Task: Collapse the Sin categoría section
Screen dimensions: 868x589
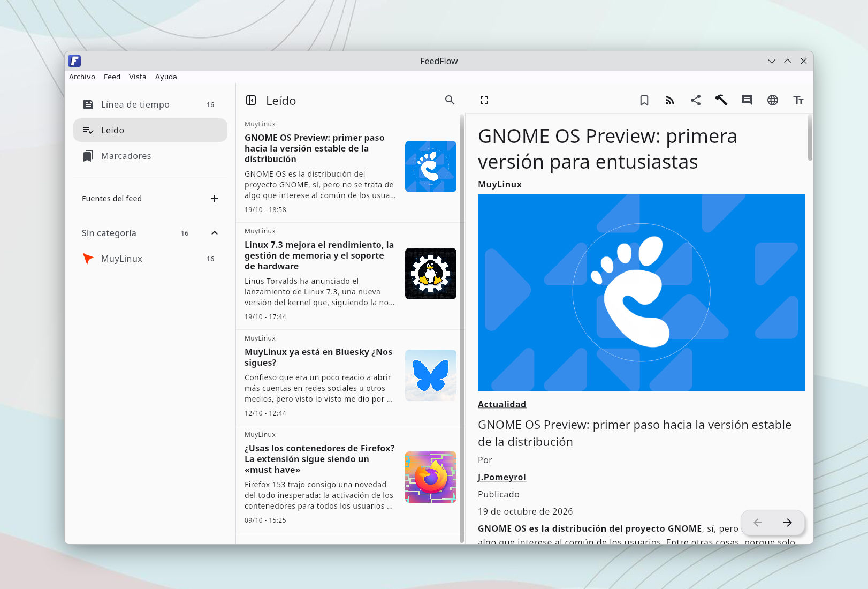Action: pos(215,233)
